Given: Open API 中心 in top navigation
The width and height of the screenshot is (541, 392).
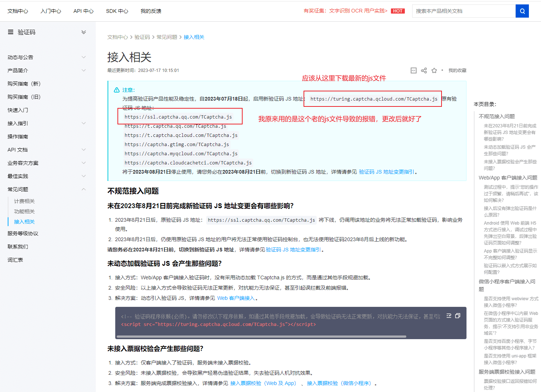Looking at the screenshot, I should tap(83, 11).
